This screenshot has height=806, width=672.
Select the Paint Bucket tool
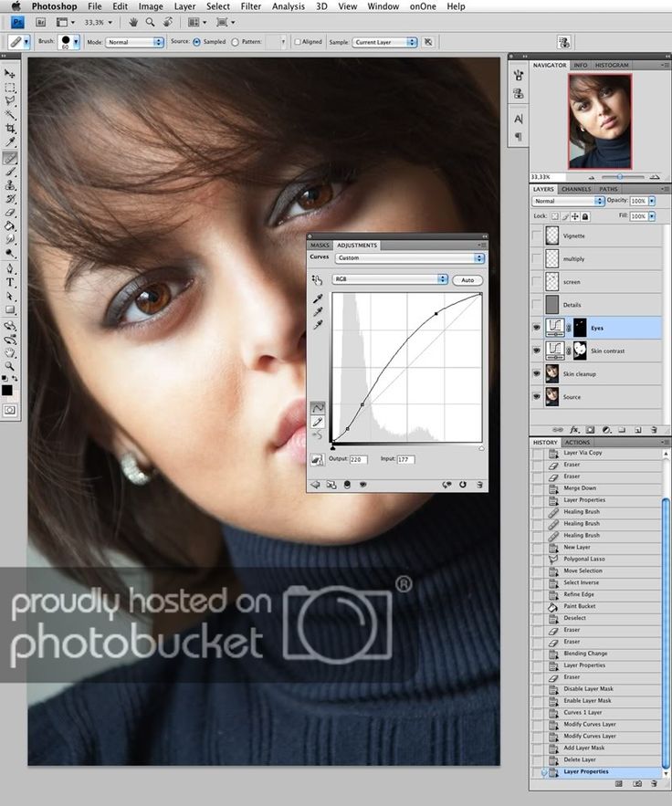tap(10, 226)
